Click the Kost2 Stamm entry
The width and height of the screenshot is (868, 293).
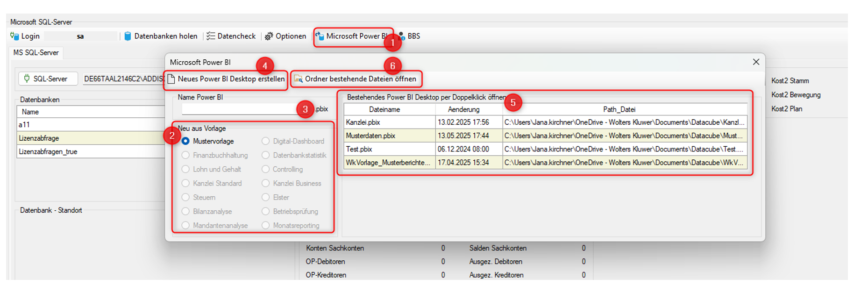point(790,81)
